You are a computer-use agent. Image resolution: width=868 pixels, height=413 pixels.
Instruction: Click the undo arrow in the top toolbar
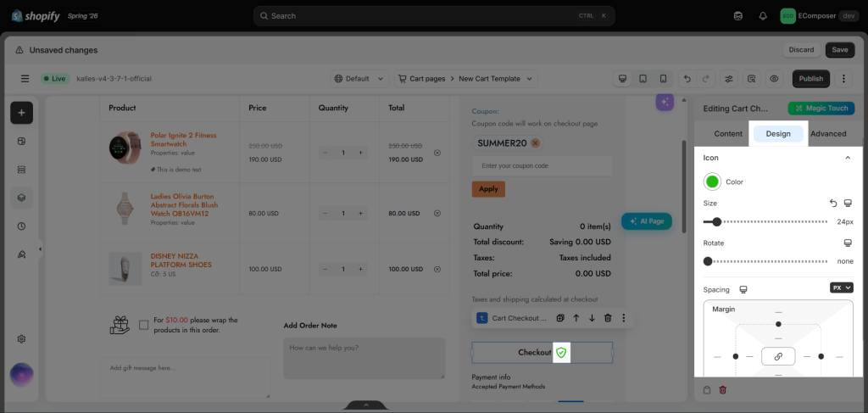pyautogui.click(x=687, y=79)
